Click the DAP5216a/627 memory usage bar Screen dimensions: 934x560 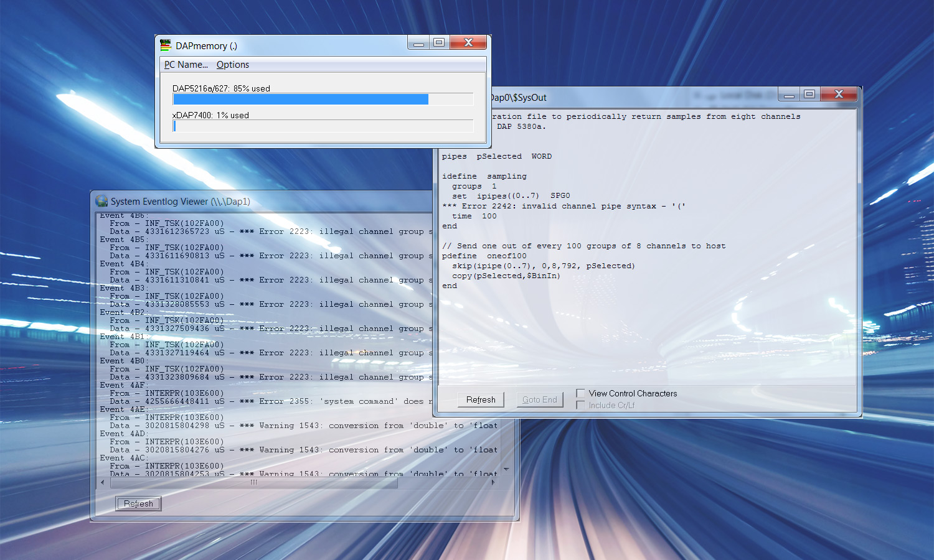tap(323, 100)
